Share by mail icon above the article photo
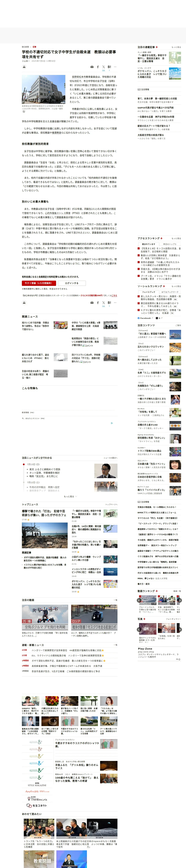The width and height of the screenshot is (186, 868). (x=92, y=67)
